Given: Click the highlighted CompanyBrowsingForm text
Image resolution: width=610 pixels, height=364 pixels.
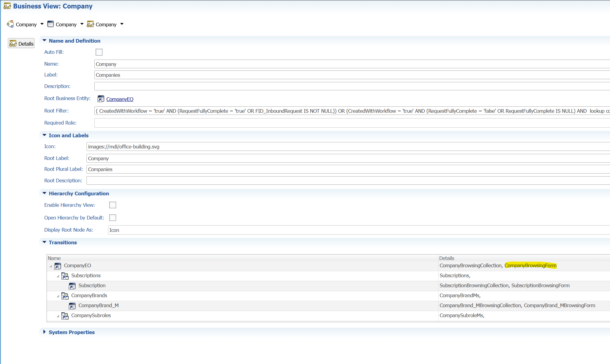Looking at the screenshot, I should [x=530, y=265].
